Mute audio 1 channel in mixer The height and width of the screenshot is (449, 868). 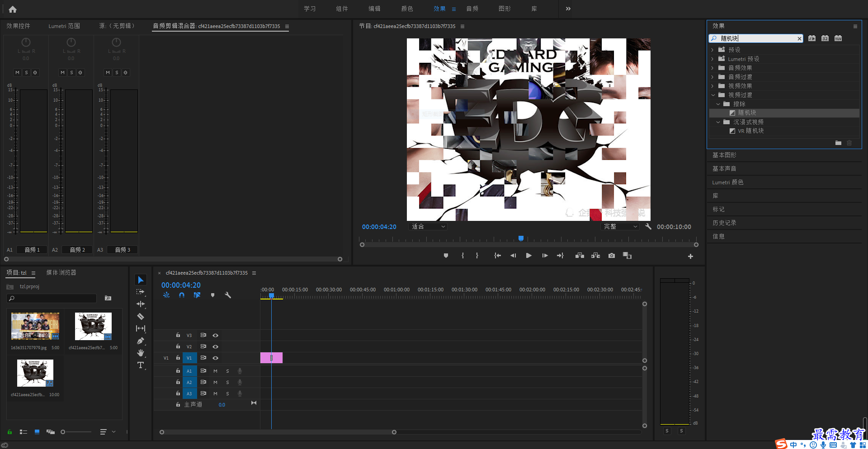click(17, 72)
